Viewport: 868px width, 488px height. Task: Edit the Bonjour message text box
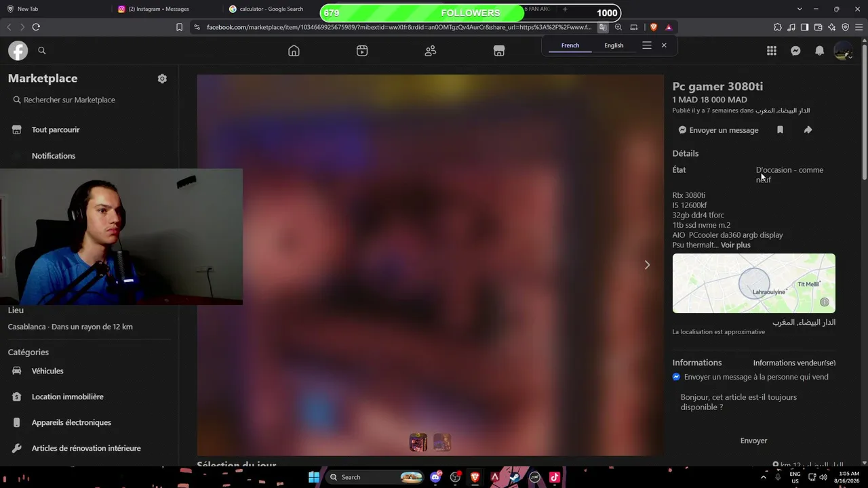click(x=754, y=402)
